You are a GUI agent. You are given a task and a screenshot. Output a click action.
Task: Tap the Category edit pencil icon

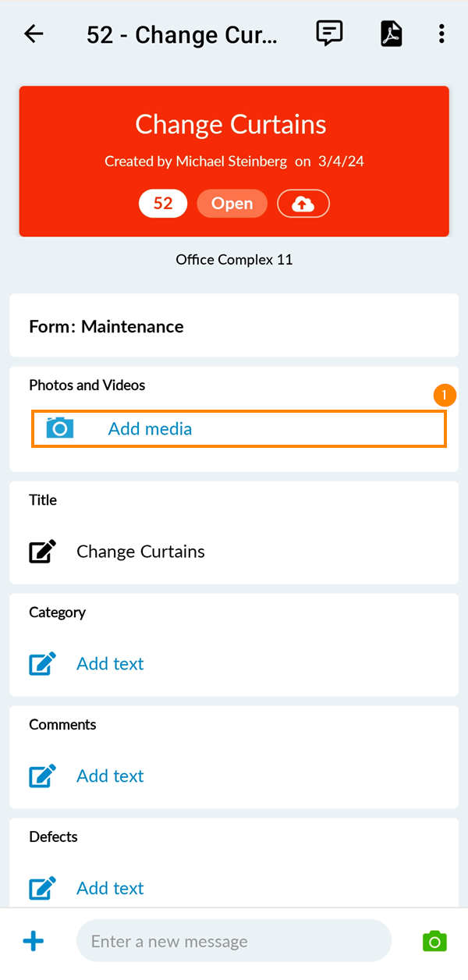pyautogui.click(x=43, y=664)
